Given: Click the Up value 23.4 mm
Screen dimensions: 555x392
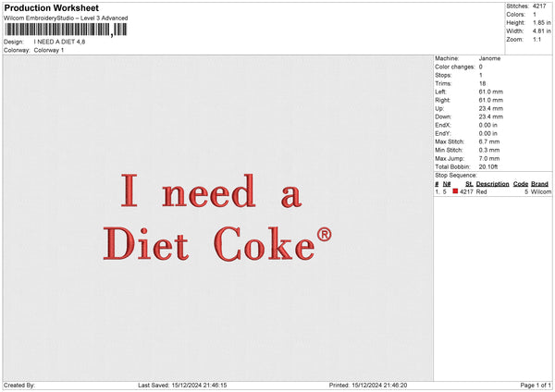Looking at the screenshot, I should [x=490, y=108].
